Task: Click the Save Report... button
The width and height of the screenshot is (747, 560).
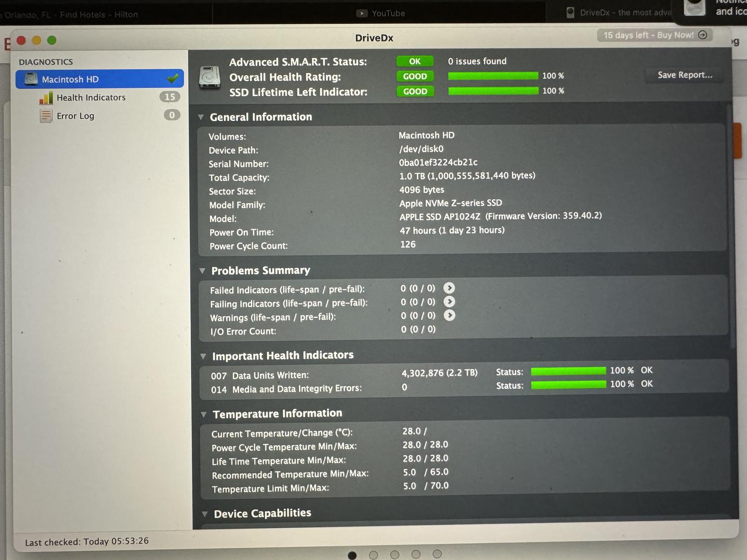Action: tap(685, 75)
